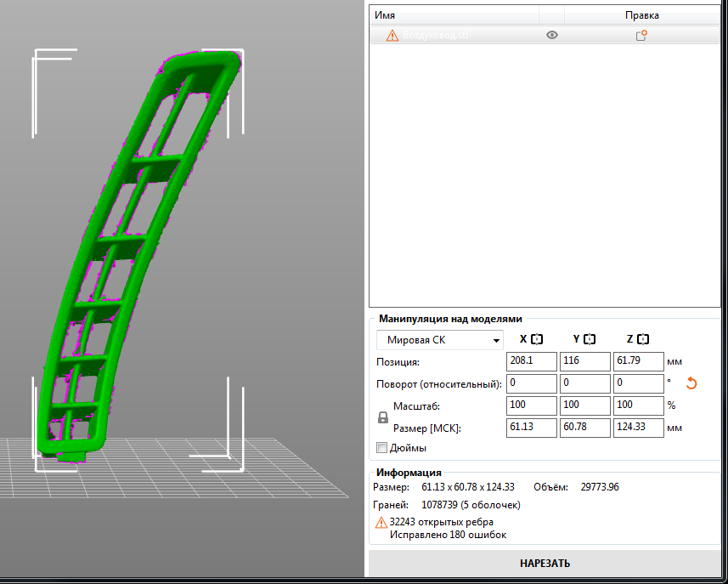This screenshot has height=584, width=728.
Task: Click the НАРЕЗАТЬ slice button
Action: [x=545, y=564]
